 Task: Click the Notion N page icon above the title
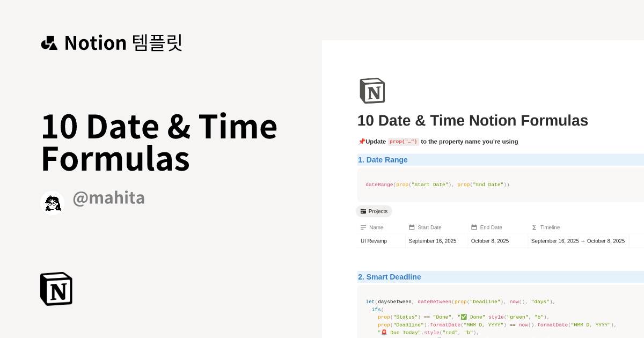coord(372,91)
